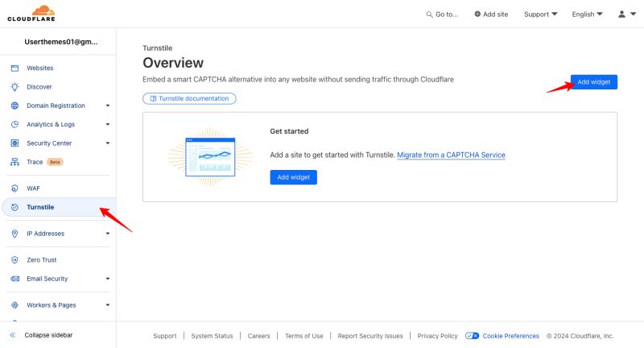Open Support footer link
This screenshot has height=348, width=644.
click(165, 336)
